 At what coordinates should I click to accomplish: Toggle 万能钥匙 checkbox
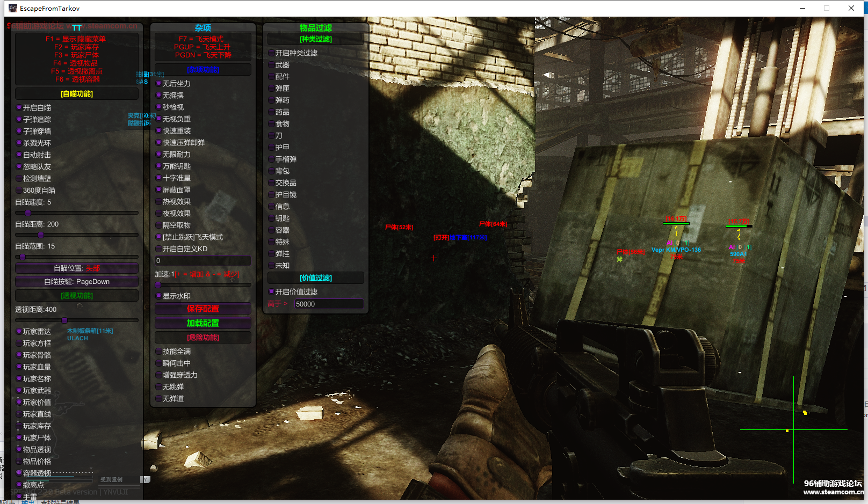159,166
